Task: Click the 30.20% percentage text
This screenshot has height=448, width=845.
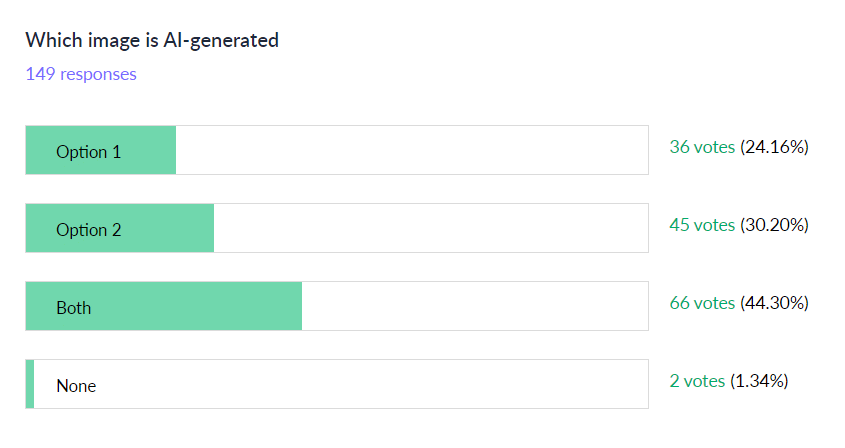Action: click(774, 225)
